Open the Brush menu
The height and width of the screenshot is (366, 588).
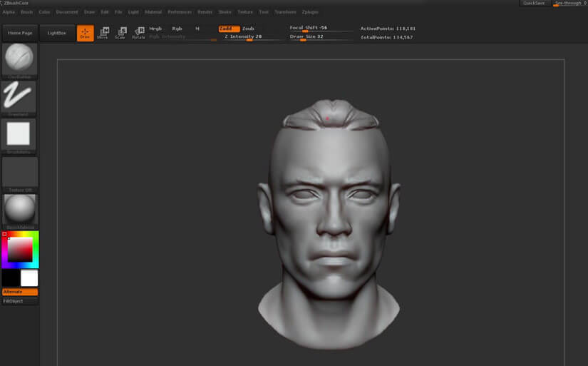click(26, 12)
